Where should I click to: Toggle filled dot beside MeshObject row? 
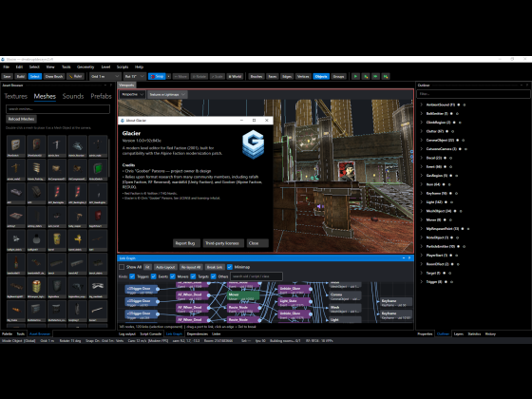pyautogui.click(x=455, y=211)
